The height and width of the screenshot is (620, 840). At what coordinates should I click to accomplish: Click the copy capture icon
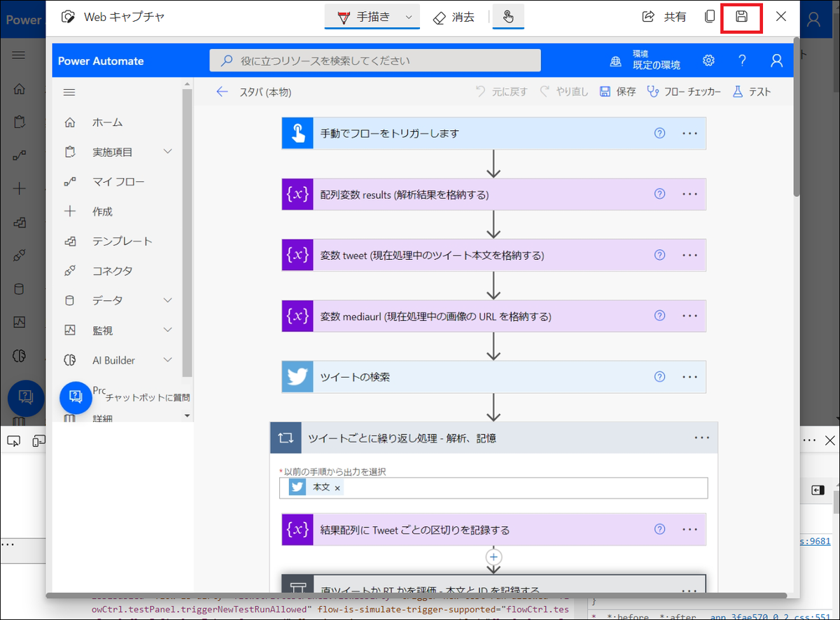click(710, 16)
